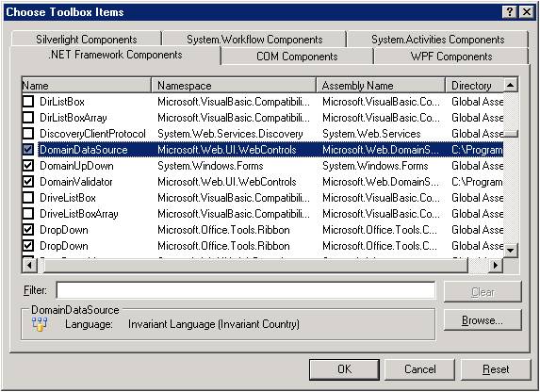Screen dimensions: 540x392
Task: Click the Reset button
Action: coord(496,369)
